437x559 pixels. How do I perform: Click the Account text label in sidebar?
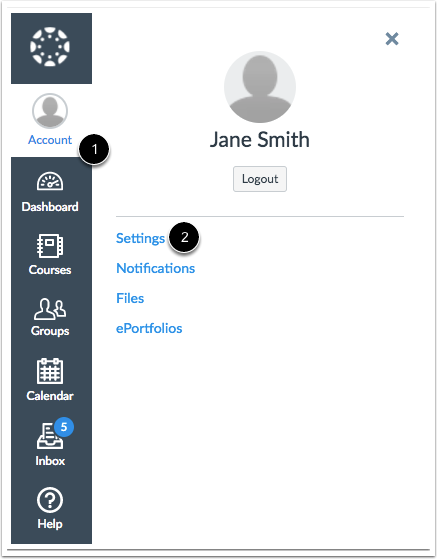50,140
